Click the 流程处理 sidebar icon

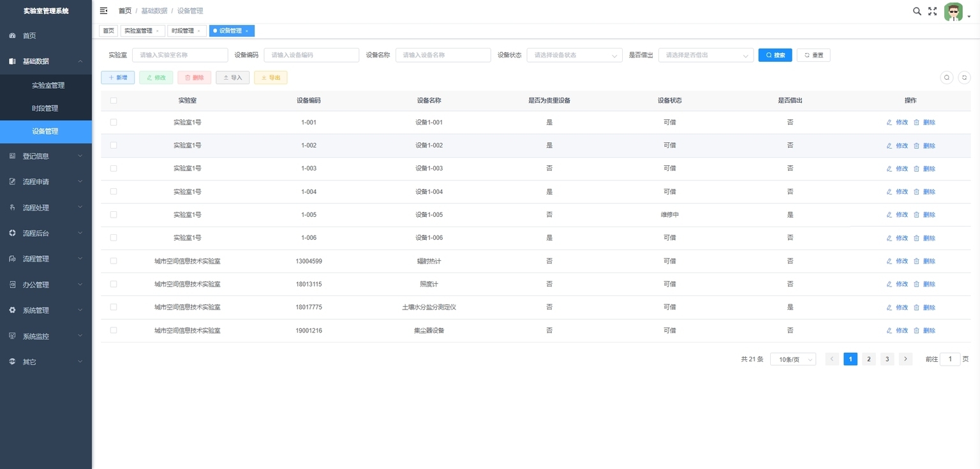click(x=12, y=207)
